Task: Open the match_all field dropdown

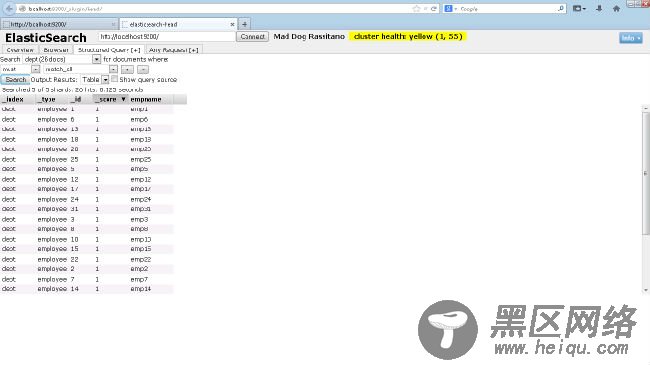Action: pos(80,69)
